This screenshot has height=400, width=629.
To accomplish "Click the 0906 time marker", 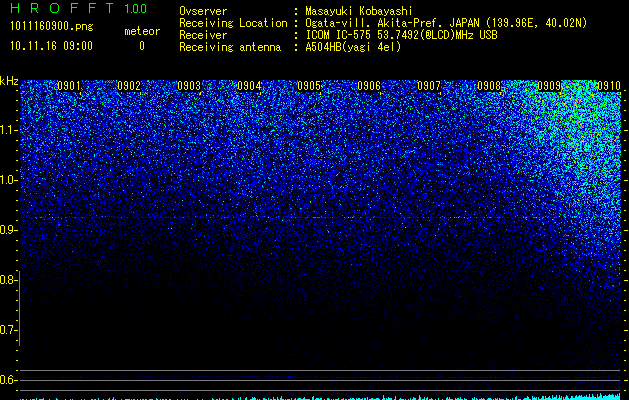I will (369, 86).
